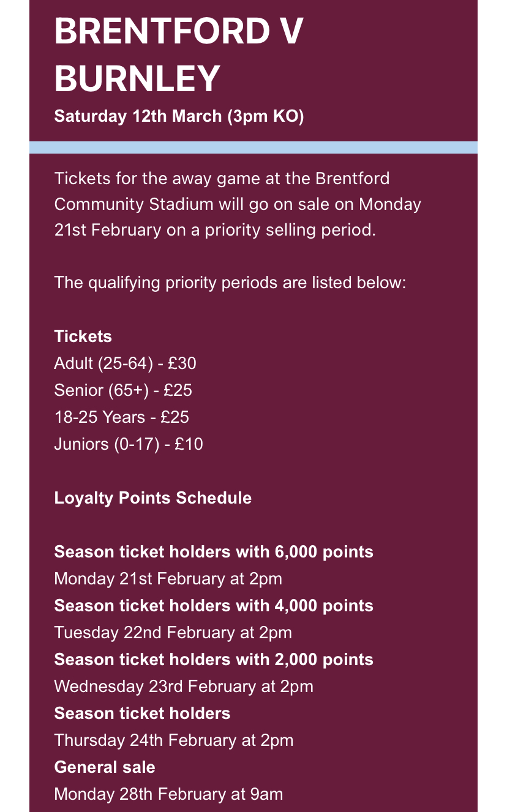Click the Thursday 24th February at 2pm line
This screenshot has width=507, height=812.
(174, 740)
